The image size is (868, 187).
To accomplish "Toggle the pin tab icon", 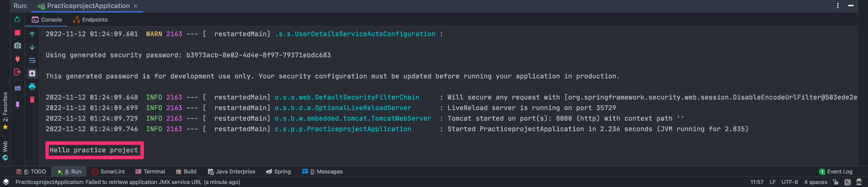I will (18, 105).
